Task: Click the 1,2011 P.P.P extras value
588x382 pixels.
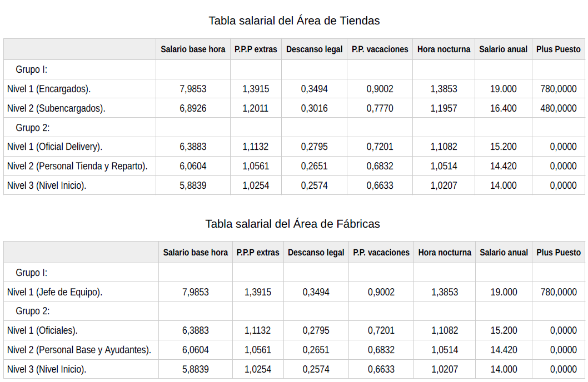Action: point(255,108)
